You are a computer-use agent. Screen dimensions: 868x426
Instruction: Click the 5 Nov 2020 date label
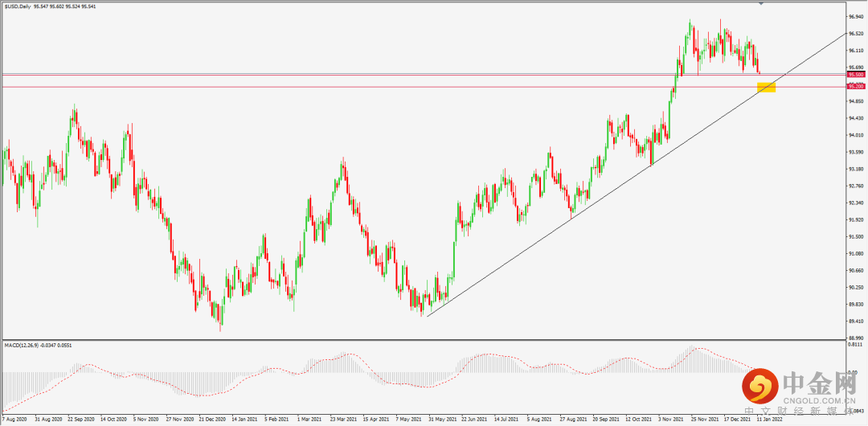(147, 420)
